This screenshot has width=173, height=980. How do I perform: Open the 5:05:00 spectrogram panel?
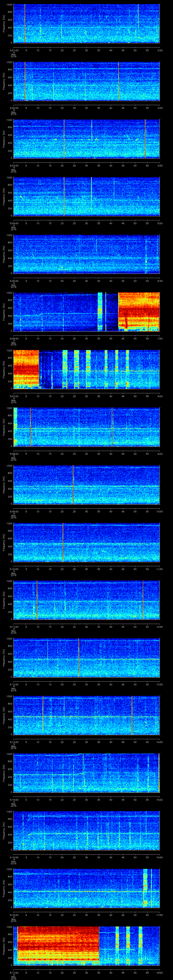86,254
